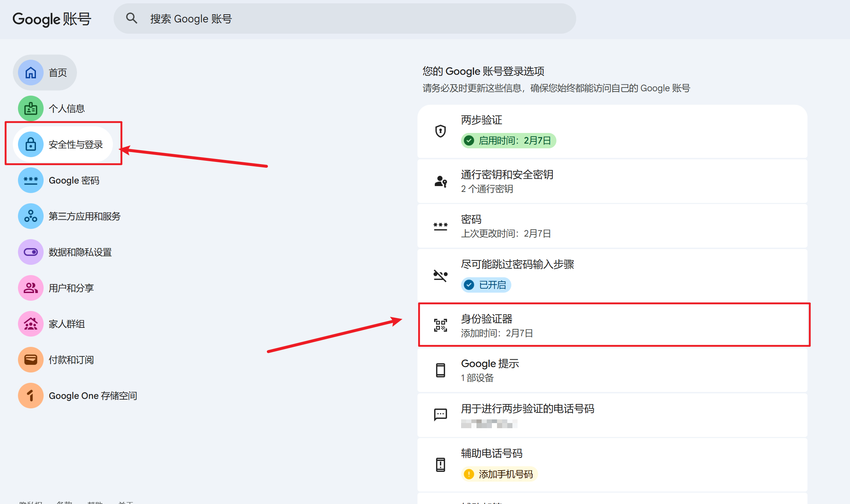
Task: Click the asterisk icon in the 密码 row
Action: click(x=440, y=226)
